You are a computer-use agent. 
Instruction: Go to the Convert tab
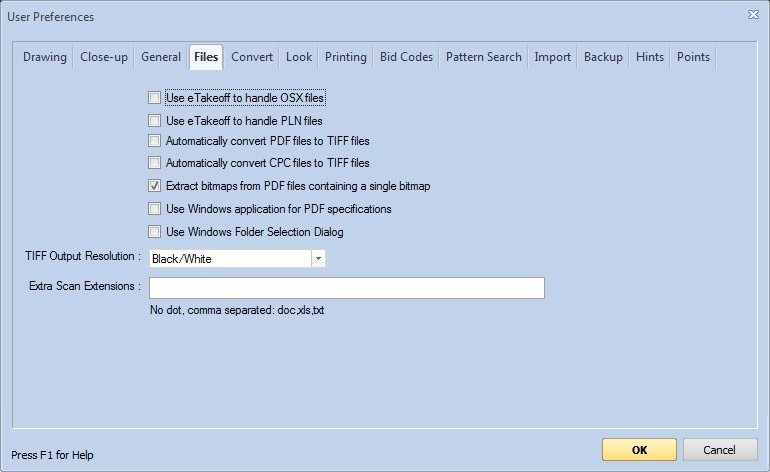[252, 57]
